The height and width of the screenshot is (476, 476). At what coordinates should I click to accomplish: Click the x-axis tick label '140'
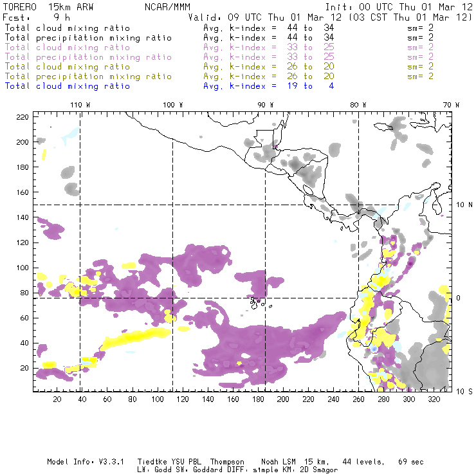tap(208, 399)
